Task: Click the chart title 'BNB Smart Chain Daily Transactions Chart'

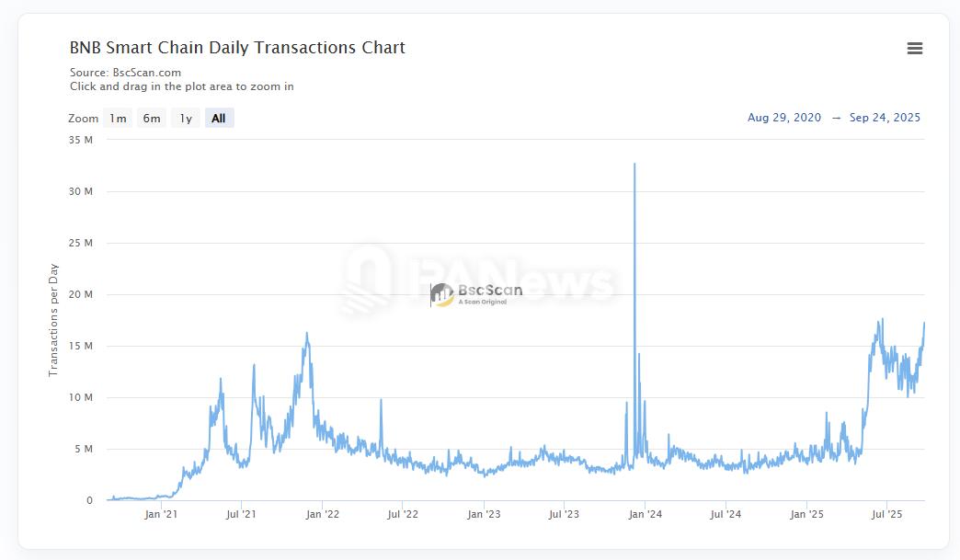Action: coord(237,48)
